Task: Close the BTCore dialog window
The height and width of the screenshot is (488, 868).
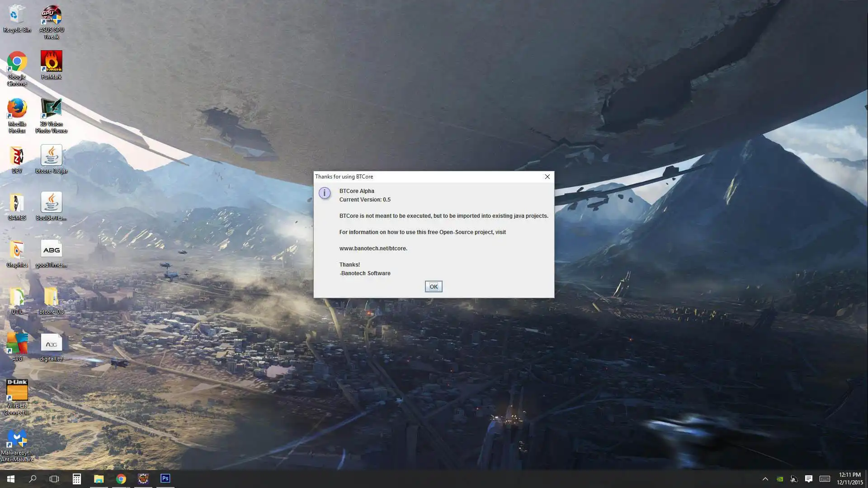Action: tap(547, 176)
